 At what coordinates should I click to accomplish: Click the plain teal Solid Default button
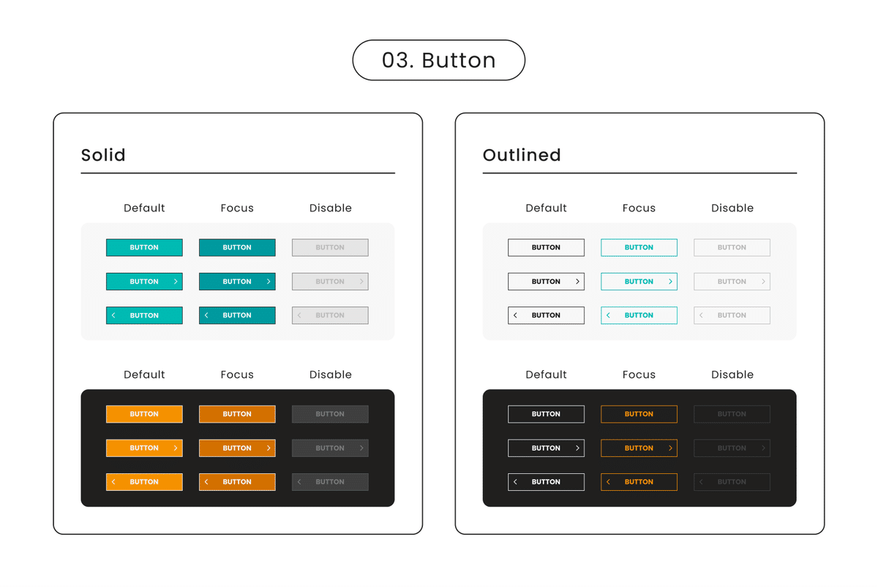point(144,247)
